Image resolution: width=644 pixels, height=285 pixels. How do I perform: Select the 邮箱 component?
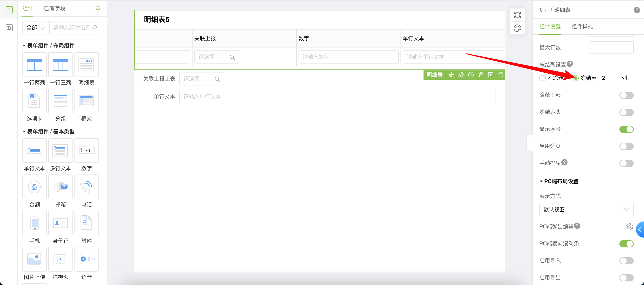point(61,187)
